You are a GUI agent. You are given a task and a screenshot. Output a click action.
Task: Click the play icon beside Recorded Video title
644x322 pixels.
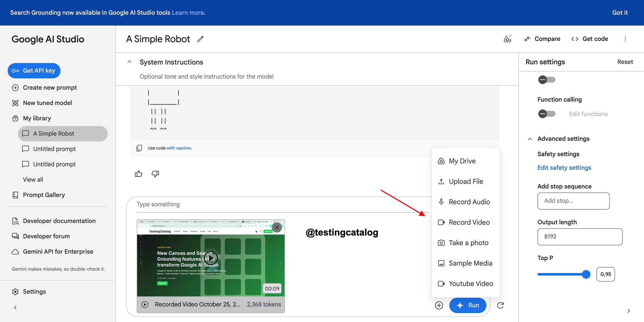pyautogui.click(x=145, y=305)
